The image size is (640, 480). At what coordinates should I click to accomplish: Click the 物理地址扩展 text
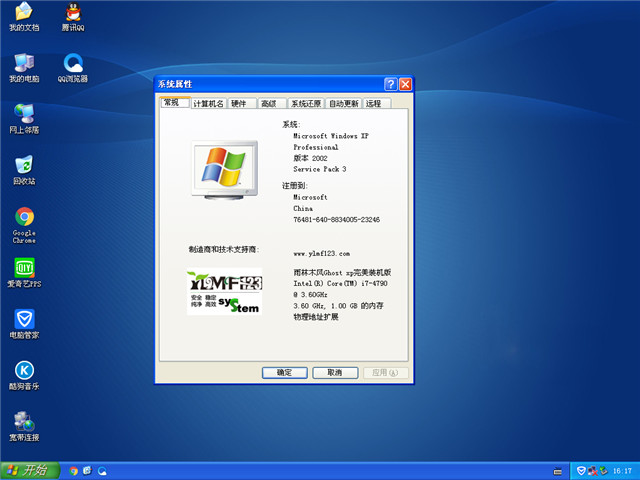tap(316, 317)
